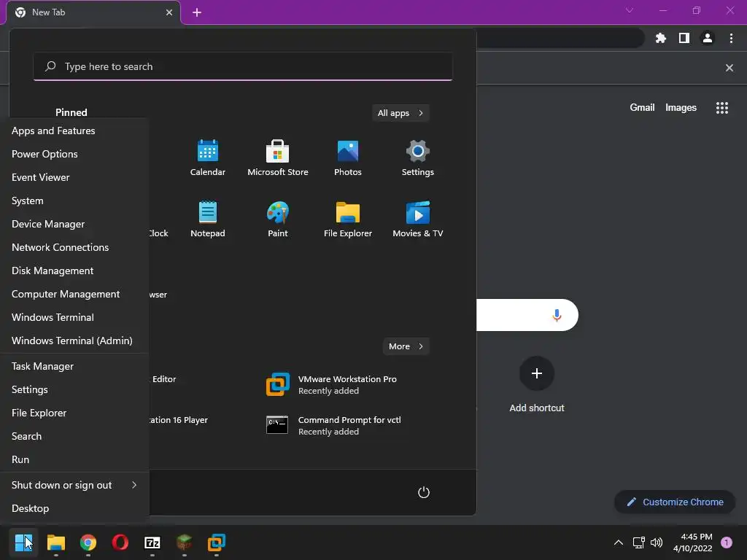Screen dimensions: 747x560
Task: Open Google apps grid icon
Action: point(722,108)
